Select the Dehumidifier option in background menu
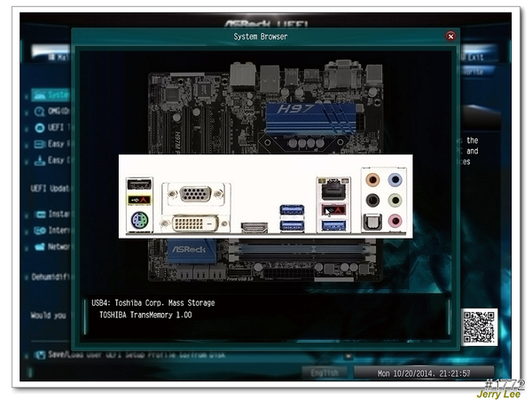 point(51,277)
